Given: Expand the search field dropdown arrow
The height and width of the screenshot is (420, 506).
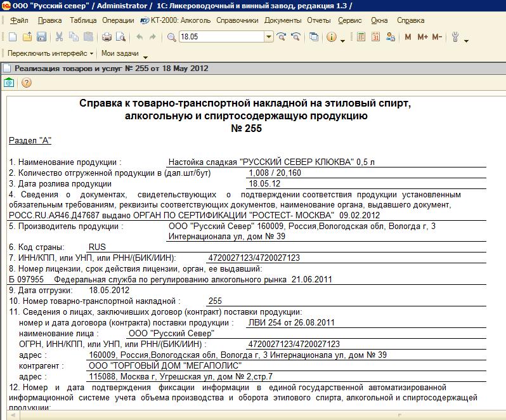Looking at the screenshot, I should pyautogui.click(x=269, y=37).
